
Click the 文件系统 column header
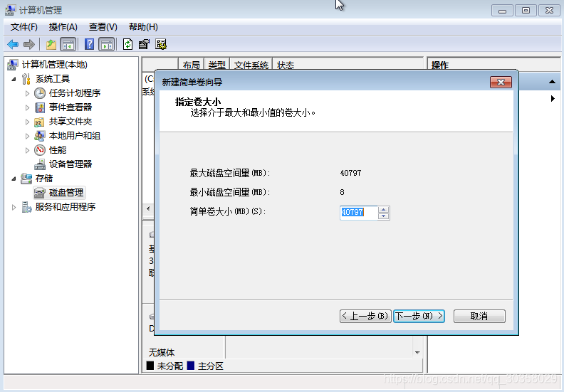tap(251, 65)
